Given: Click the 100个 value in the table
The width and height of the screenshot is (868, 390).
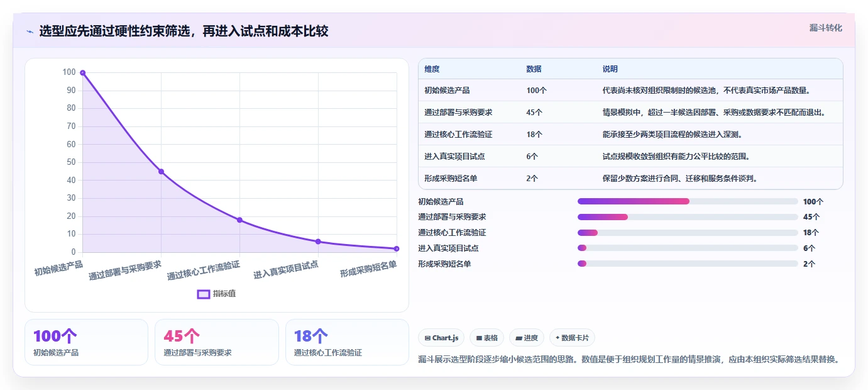Looking at the screenshot, I should point(536,91).
